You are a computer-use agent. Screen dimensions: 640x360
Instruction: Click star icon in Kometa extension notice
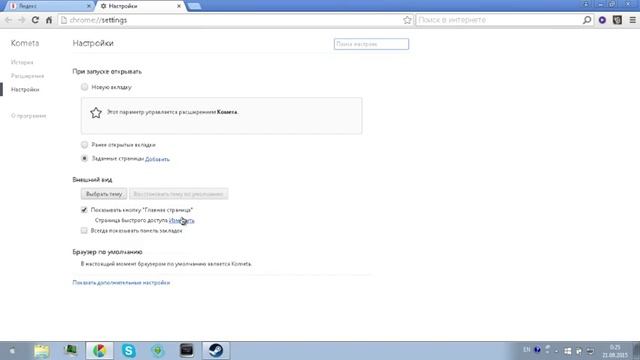(96, 113)
